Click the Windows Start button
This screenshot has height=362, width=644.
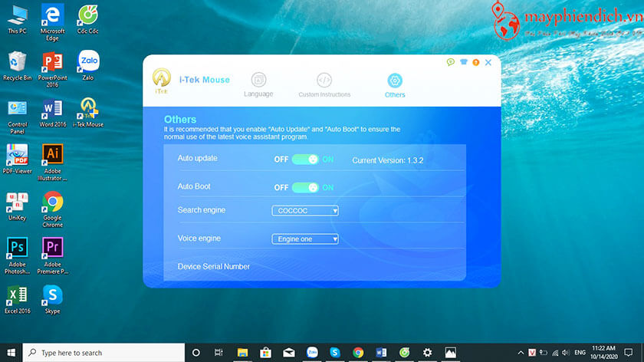[x=11, y=353]
